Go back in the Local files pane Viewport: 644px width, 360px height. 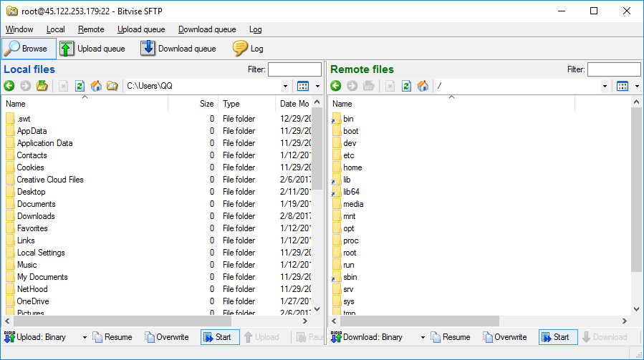(x=9, y=86)
